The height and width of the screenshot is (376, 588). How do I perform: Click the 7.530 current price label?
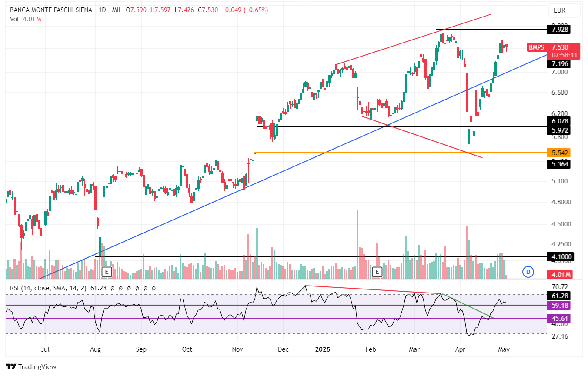[561, 47]
